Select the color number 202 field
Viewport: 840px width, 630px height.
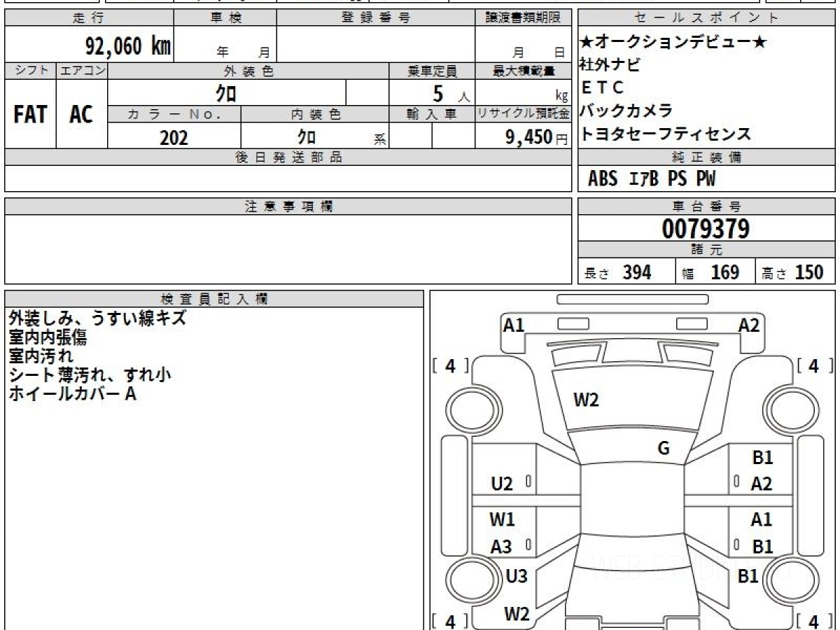(174, 137)
